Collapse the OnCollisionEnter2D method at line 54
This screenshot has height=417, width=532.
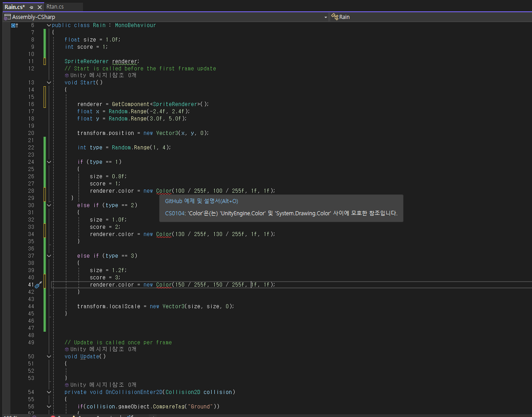(x=49, y=392)
